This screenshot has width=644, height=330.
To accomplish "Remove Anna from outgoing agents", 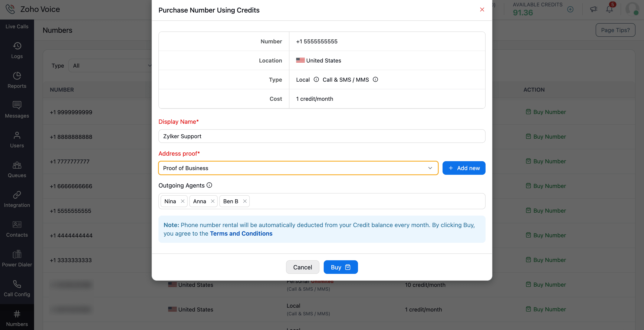I will [x=213, y=201].
